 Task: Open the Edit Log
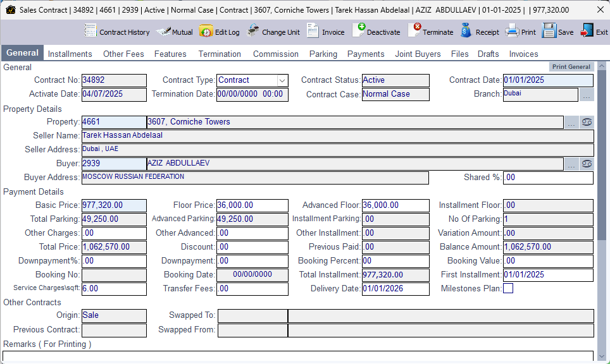click(x=220, y=32)
